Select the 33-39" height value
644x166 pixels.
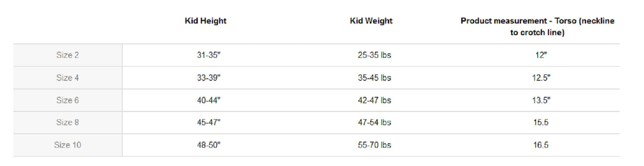click(208, 78)
